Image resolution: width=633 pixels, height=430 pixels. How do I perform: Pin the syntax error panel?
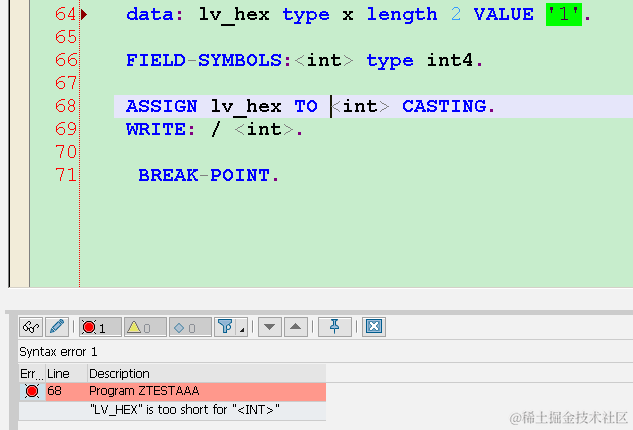(x=335, y=327)
